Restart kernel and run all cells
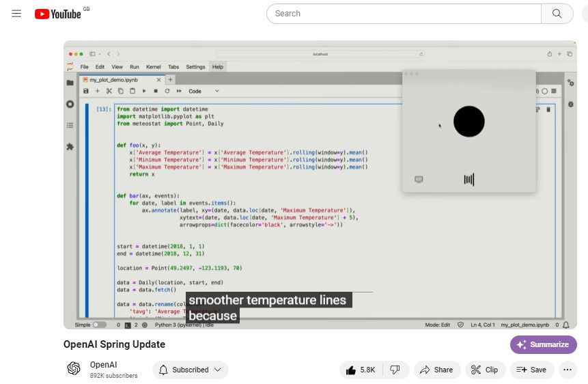This screenshot has width=588, height=384. pos(179,91)
